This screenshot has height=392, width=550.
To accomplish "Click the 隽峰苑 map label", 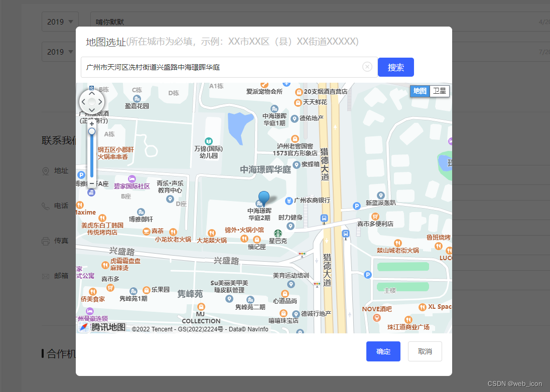I will tap(190, 294).
